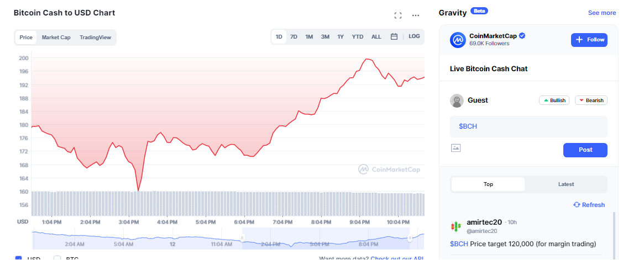Show Top chat posts
Viewport: 644px width, 260px height.
[488, 184]
